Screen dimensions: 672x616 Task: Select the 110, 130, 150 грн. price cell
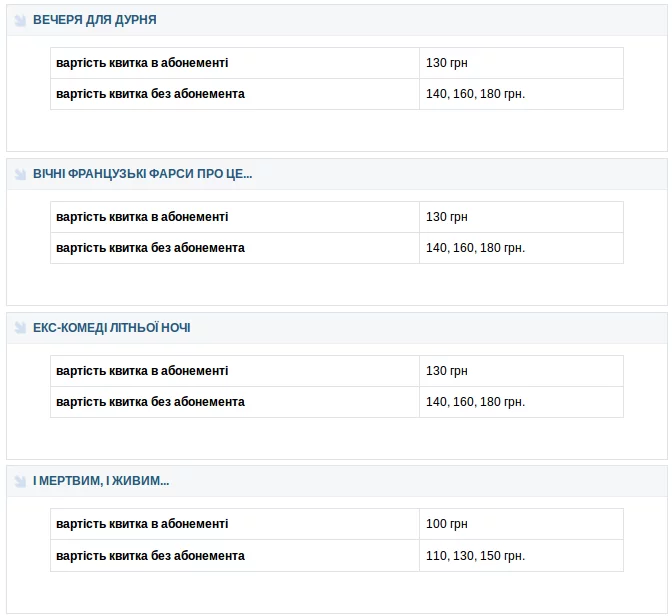click(x=475, y=556)
